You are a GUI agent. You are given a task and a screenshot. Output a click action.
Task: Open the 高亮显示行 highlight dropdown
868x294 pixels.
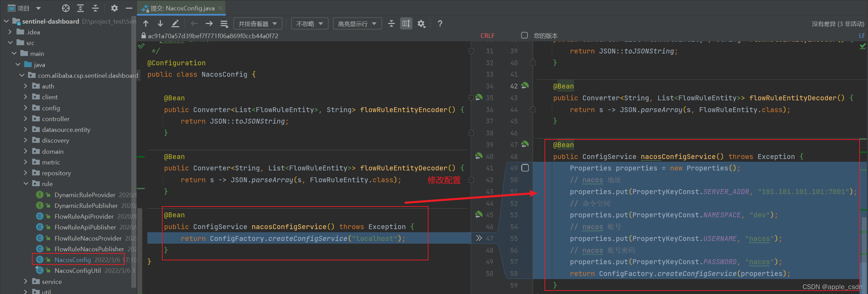357,24
